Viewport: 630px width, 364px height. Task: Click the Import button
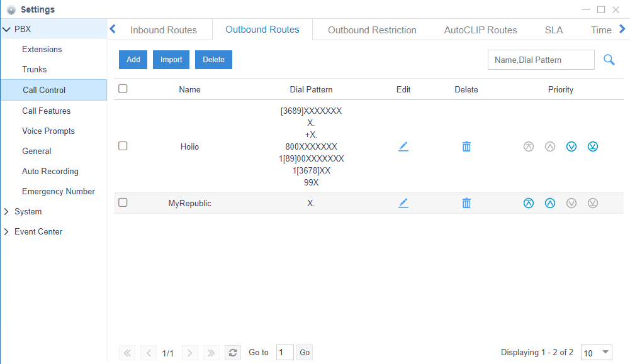[171, 60]
